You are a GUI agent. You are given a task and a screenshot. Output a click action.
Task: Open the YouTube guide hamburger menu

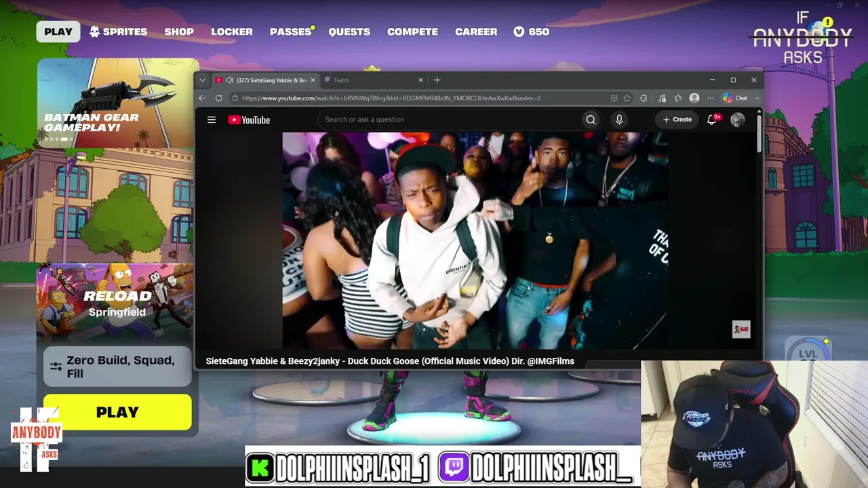[212, 120]
